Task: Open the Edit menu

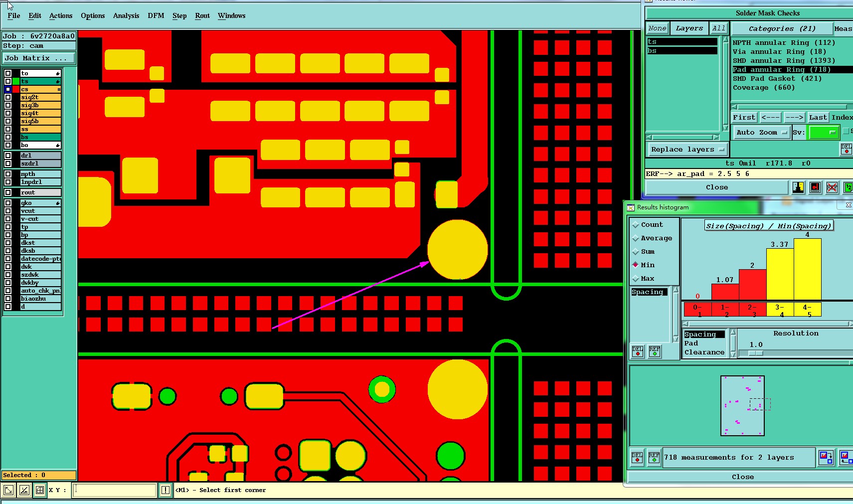Action: coord(35,16)
